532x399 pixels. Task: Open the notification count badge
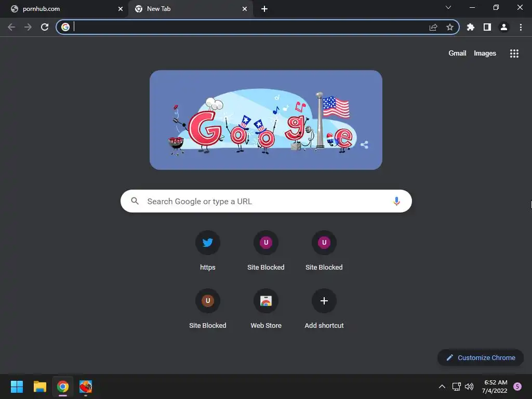coord(517,387)
